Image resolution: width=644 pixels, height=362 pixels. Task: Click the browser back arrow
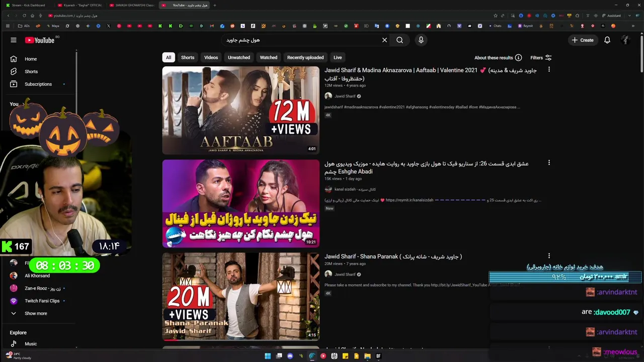8,16
